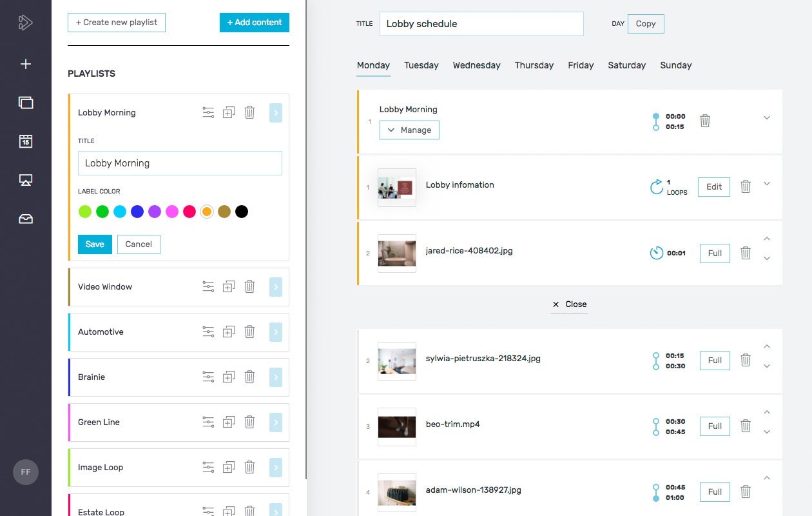Switch to the Sunday tab

[x=676, y=65]
